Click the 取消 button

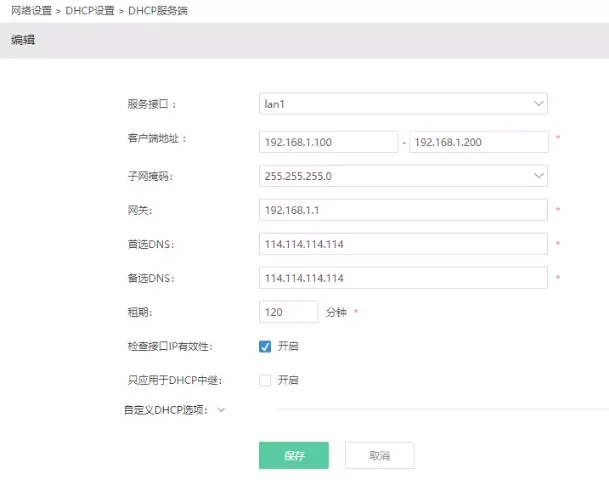[x=379, y=455]
